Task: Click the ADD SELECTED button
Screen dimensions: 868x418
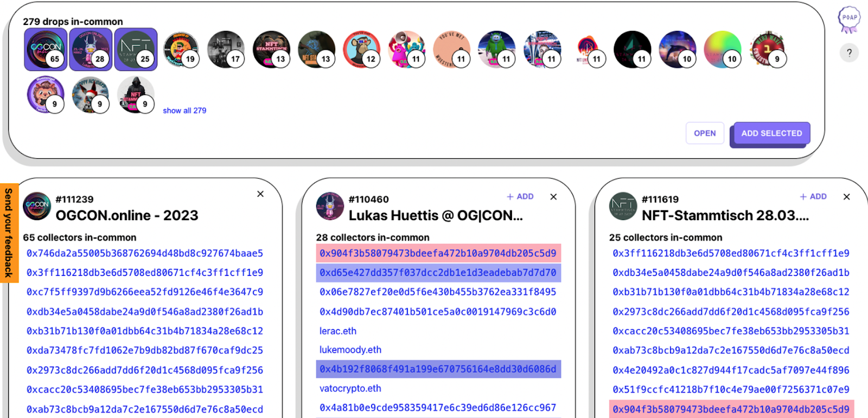Action: click(771, 133)
